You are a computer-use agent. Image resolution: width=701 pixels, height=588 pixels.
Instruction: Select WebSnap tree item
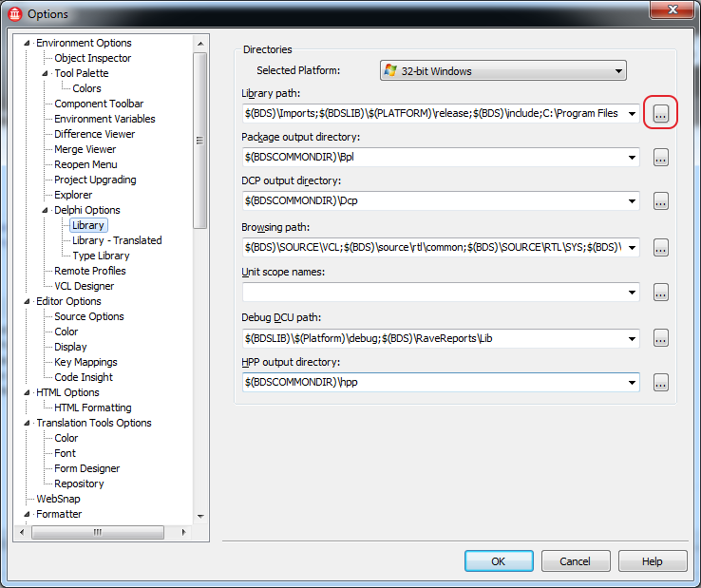pyautogui.click(x=58, y=499)
